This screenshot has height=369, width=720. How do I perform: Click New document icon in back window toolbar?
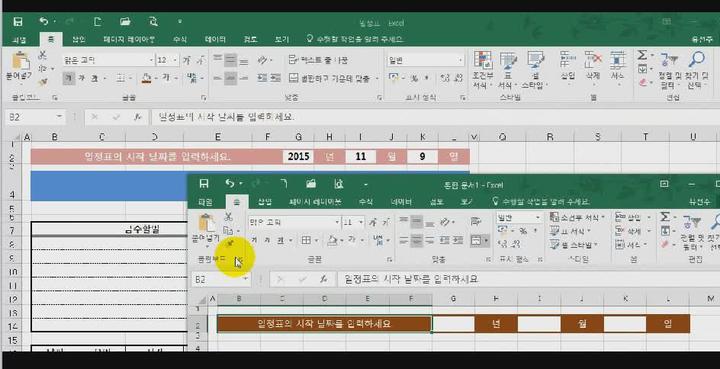(x=97, y=22)
